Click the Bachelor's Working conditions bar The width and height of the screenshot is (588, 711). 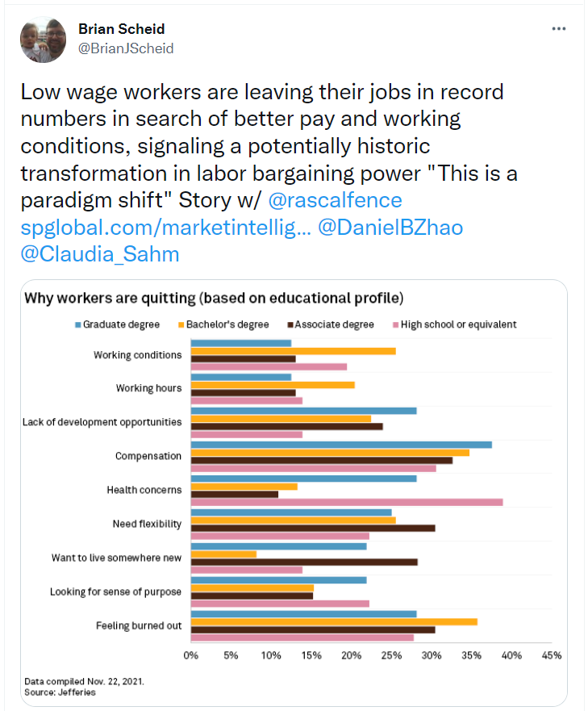(x=294, y=351)
